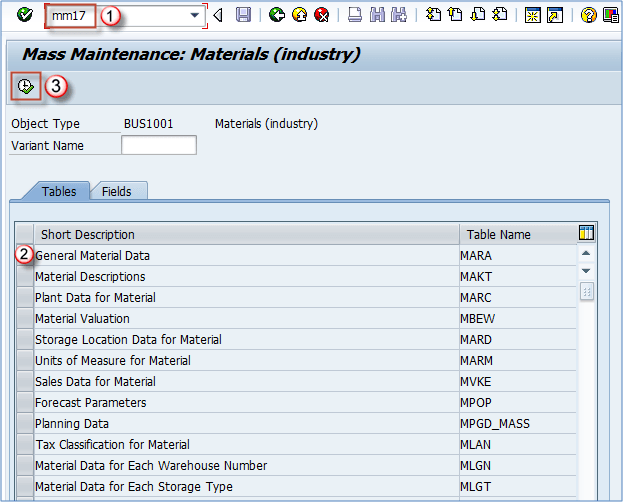623x502 pixels.
Task: Collapse the command field with the triangle arrow
Action: pyautogui.click(x=218, y=15)
